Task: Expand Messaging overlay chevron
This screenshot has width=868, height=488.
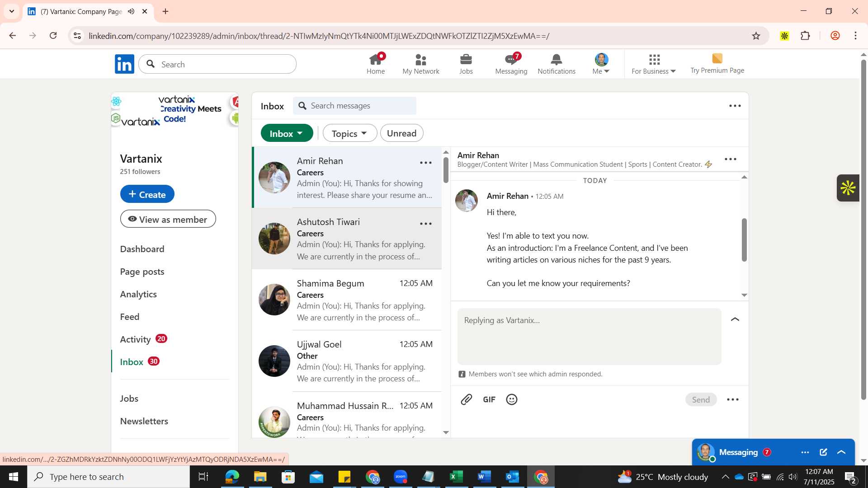Action: tap(841, 452)
